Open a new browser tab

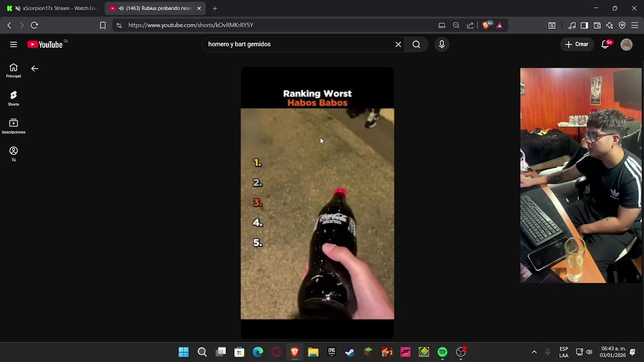[x=215, y=9]
